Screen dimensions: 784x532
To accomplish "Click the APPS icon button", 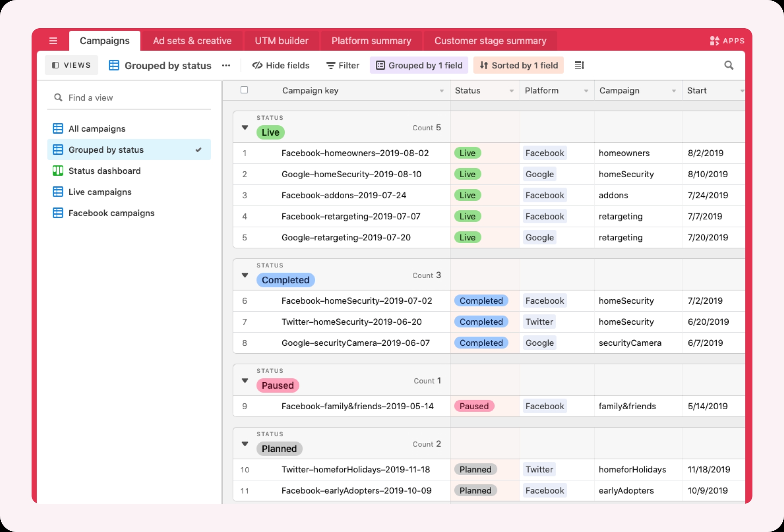I will click(x=727, y=41).
